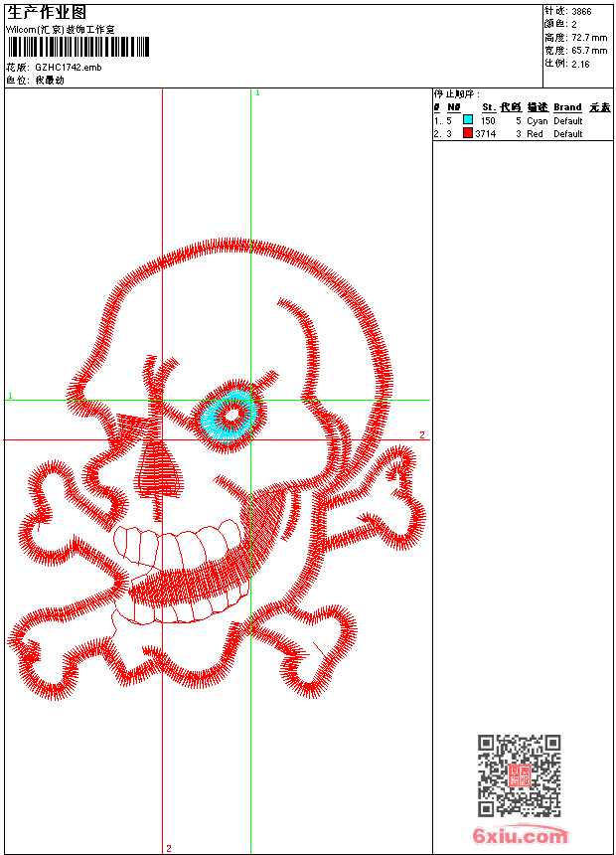The height and width of the screenshot is (855, 616).
Task: Click the "元素" column header
Action: [600, 107]
